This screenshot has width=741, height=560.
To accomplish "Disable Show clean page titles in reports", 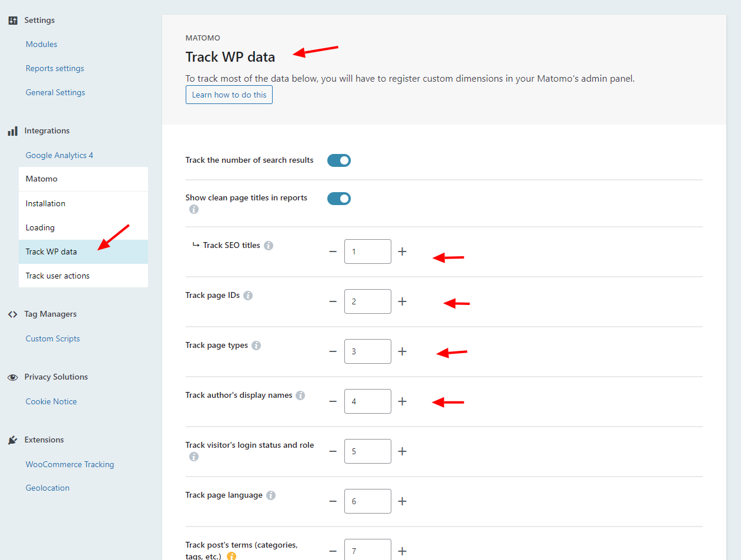I will pos(338,199).
